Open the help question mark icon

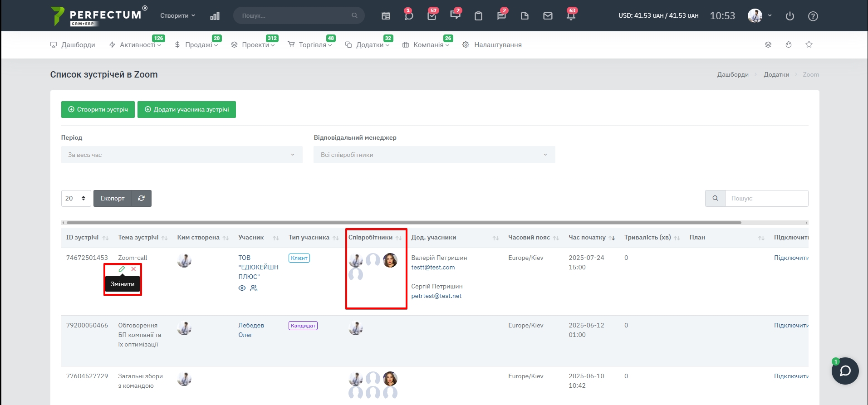pyautogui.click(x=813, y=16)
